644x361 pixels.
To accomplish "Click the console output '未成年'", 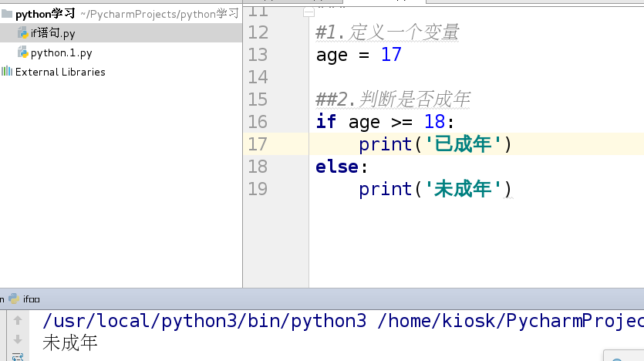I will click(70, 342).
